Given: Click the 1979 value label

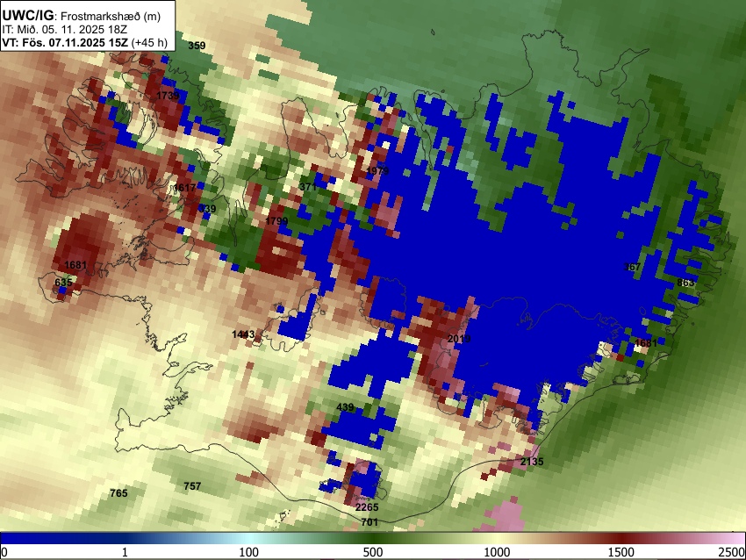Looking at the screenshot, I should point(377,171).
